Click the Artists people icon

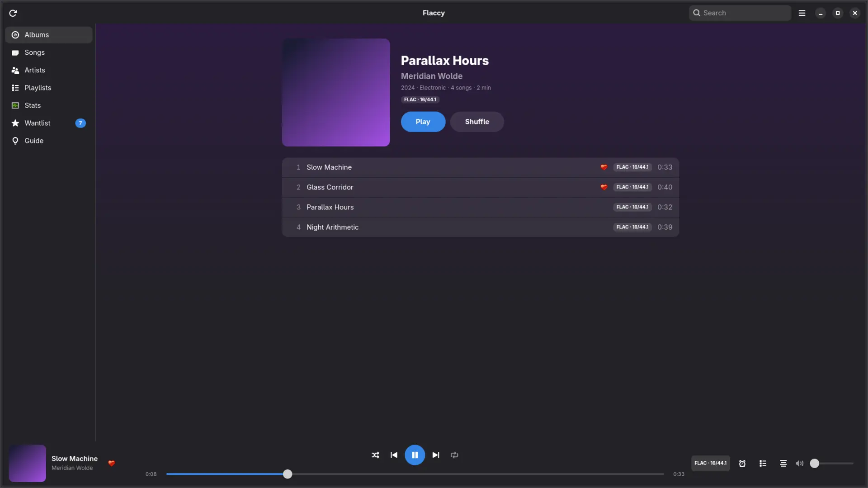click(x=15, y=70)
